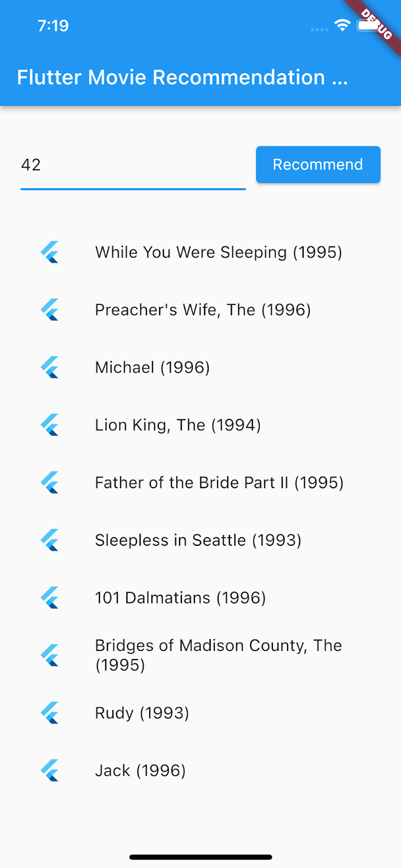The height and width of the screenshot is (868, 401).
Task: Click Flutter icon next to Preacher's Wife
Action: point(50,310)
